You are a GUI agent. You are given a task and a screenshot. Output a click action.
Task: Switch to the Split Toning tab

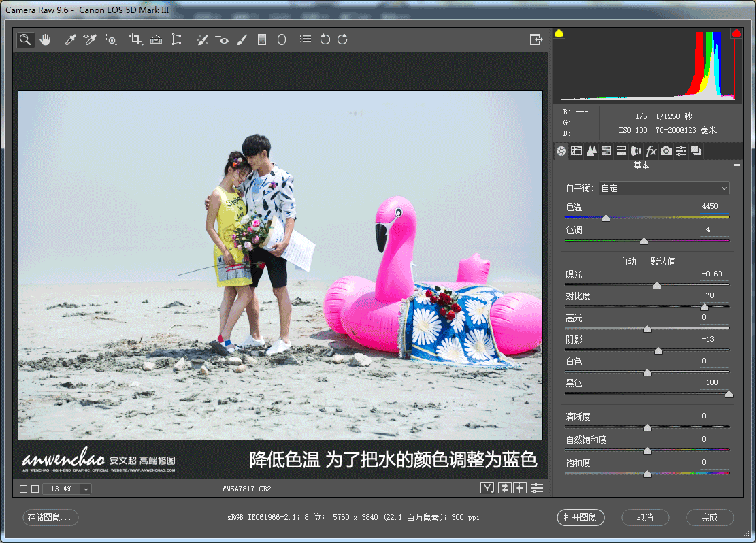(621, 151)
